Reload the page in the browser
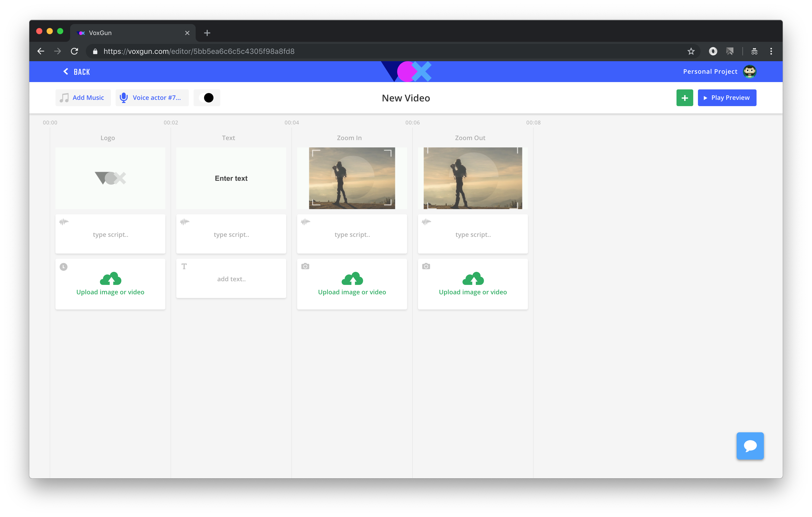 point(75,51)
